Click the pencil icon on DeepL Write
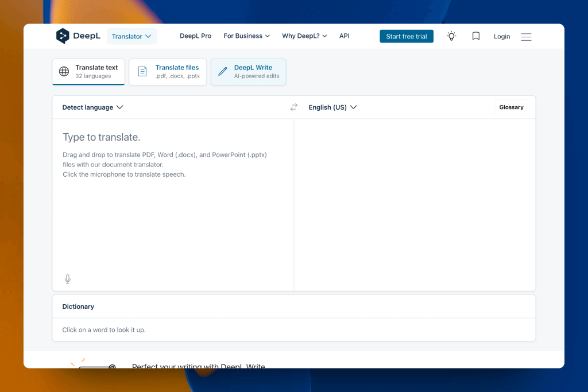 223,72
